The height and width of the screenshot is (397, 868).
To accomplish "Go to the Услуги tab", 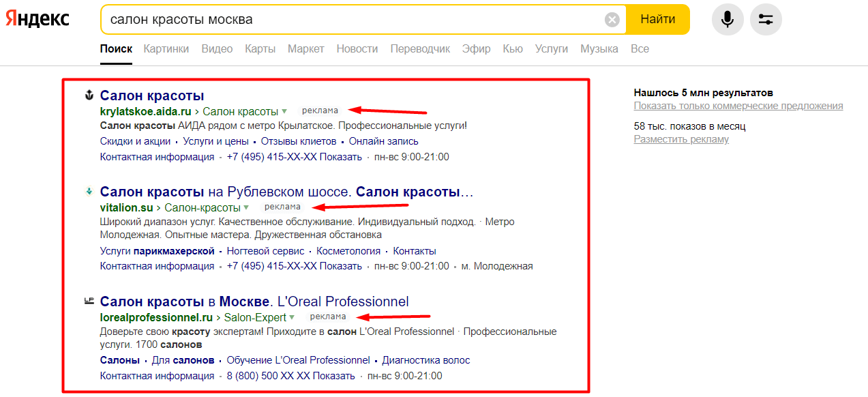I will point(552,49).
